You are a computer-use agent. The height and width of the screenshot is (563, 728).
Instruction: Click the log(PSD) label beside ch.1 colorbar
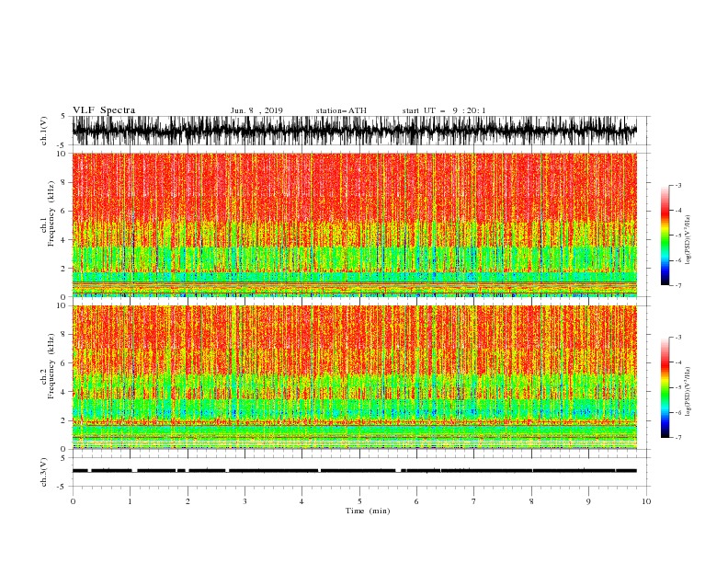pyautogui.click(x=688, y=239)
